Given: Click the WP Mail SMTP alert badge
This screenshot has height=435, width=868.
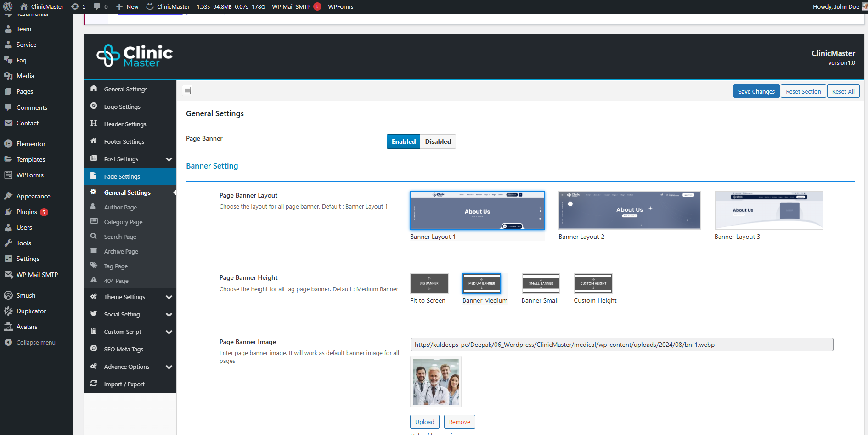Looking at the screenshot, I should click(x=317, y=6).
